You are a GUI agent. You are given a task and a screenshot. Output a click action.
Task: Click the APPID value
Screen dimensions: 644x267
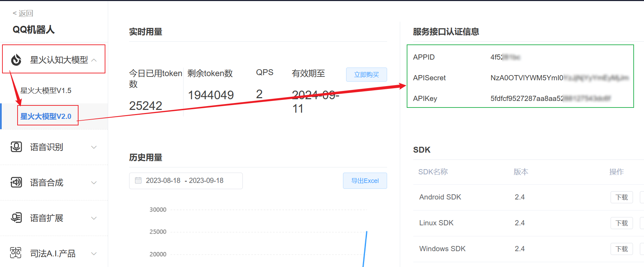[505, 57]
